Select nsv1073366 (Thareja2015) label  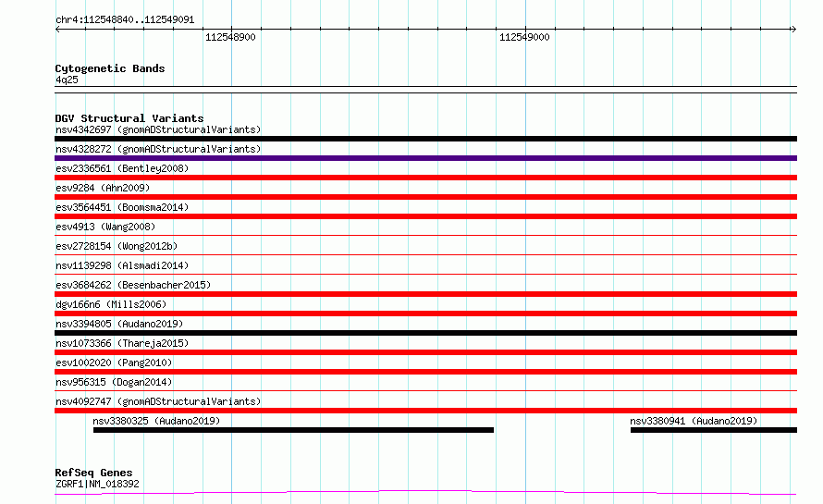122,343
